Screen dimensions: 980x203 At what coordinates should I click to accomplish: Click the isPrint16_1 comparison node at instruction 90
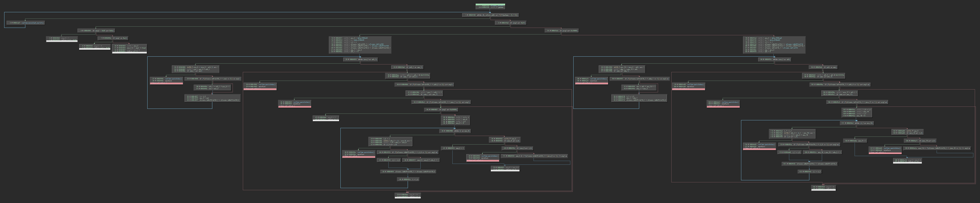(x=640, y=78)
